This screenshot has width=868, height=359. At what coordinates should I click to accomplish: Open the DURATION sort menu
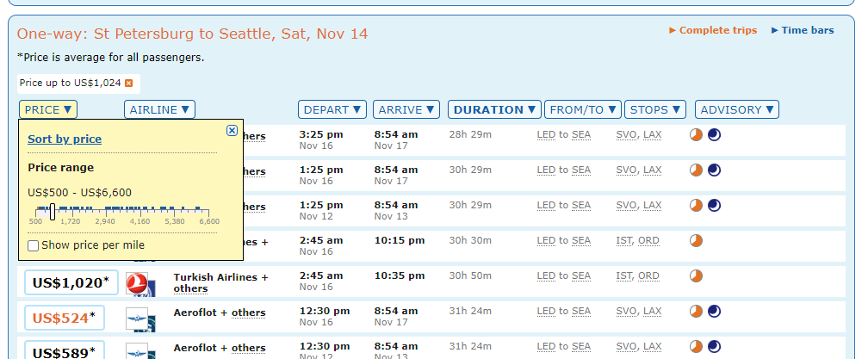(x=494, y=109)
